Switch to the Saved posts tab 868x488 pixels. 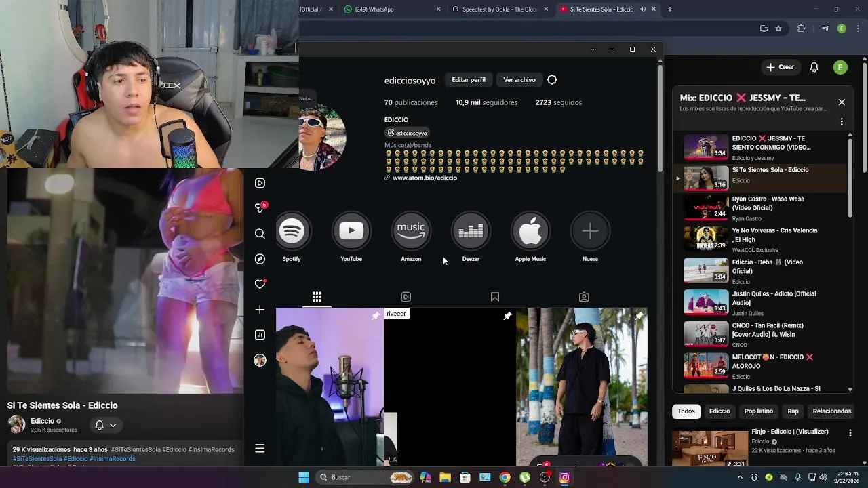point(495,297)
